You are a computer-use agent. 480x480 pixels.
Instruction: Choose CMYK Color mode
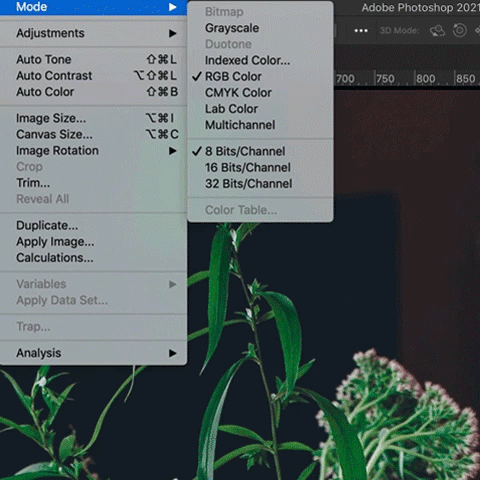(x=238, y=93)
